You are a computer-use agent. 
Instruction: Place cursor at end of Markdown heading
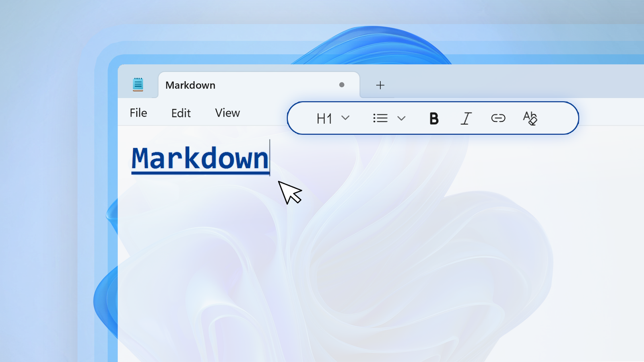point(269,158)
